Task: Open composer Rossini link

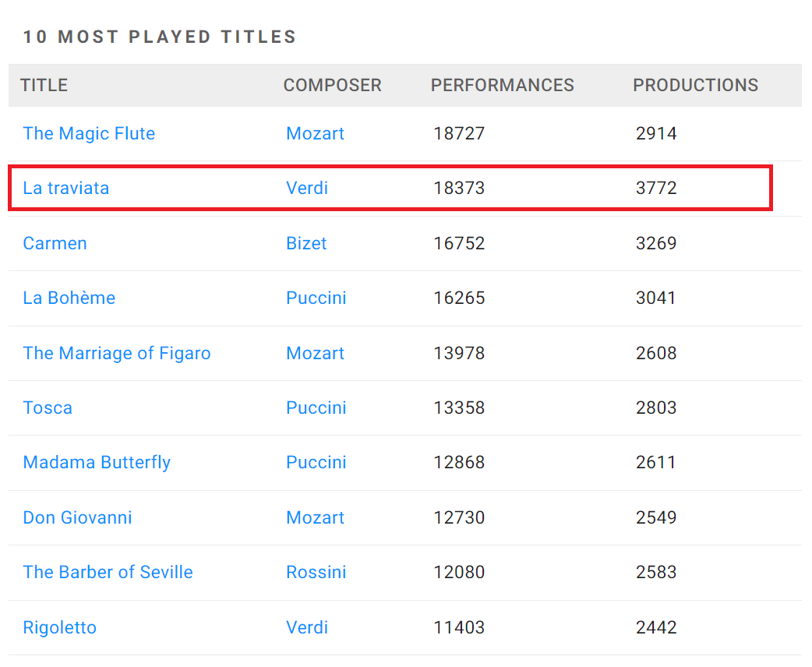Action: click(316, 572)
